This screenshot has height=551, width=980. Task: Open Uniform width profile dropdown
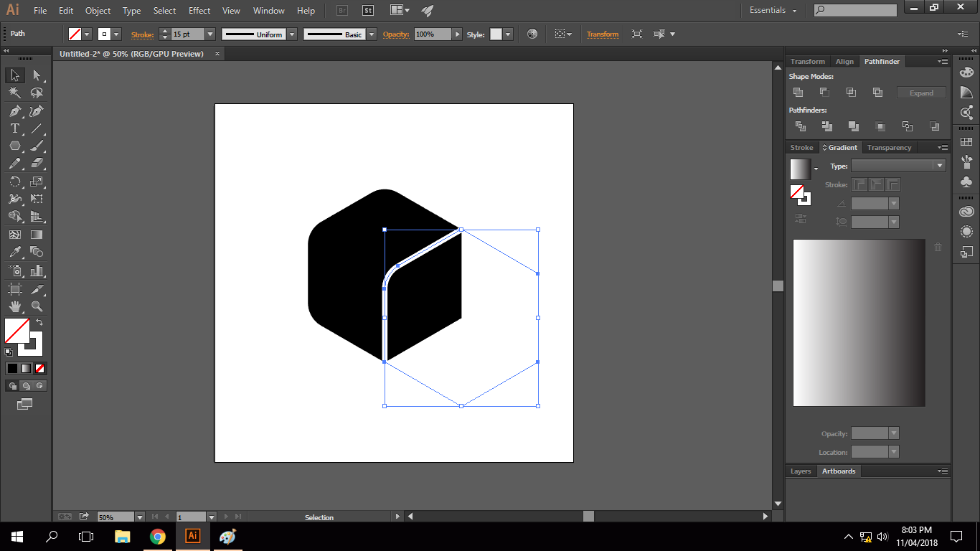292,34
